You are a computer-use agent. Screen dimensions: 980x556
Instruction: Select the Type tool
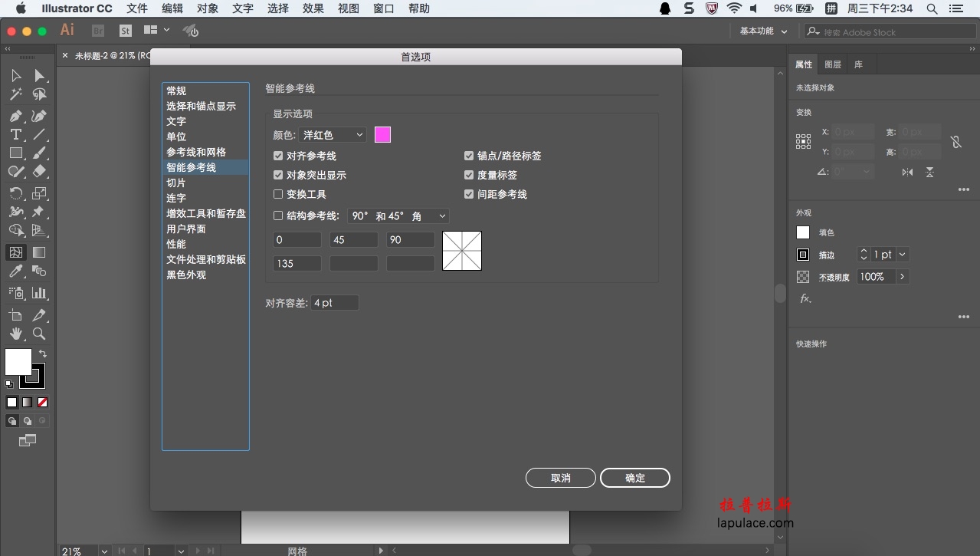tap(15, 134)
